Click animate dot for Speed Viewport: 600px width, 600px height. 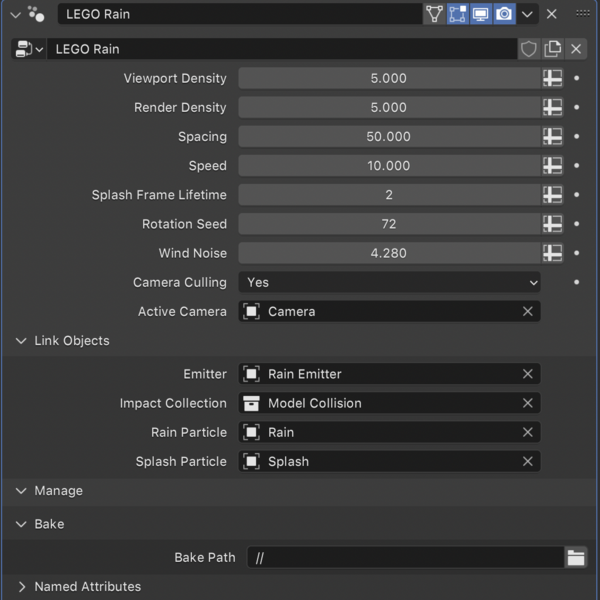576,166
